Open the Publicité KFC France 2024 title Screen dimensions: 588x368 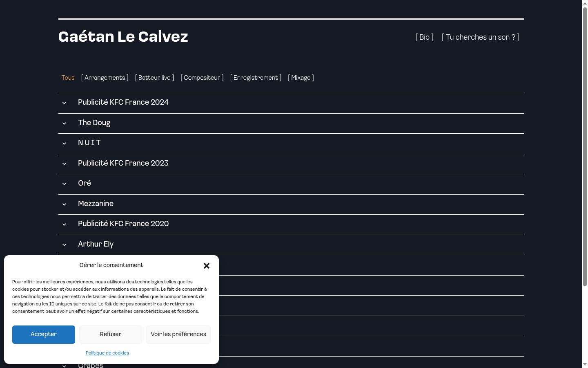tap(123, 102)
